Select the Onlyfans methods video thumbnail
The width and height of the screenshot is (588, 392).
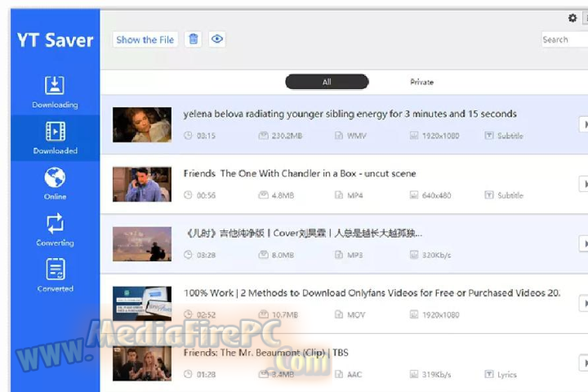142,304
